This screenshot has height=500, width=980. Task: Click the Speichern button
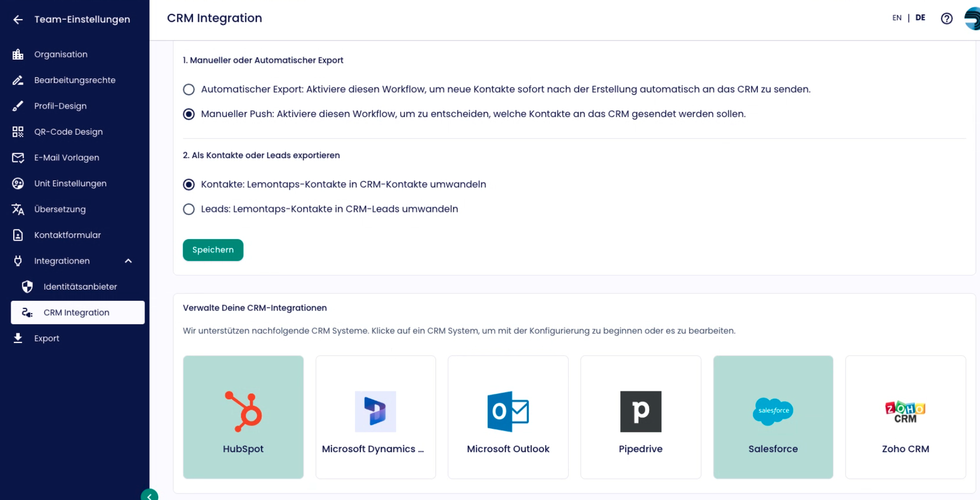click(x=213, y=250)
